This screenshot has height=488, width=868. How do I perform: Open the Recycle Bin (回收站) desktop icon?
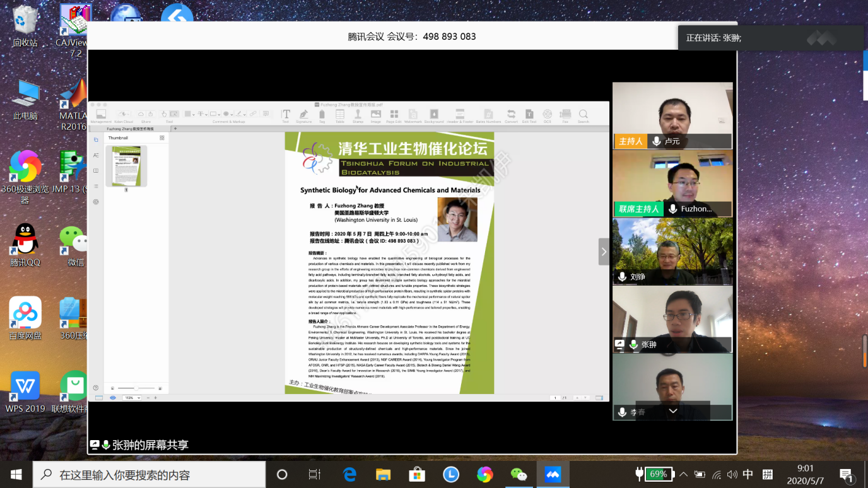pos(25,25)
